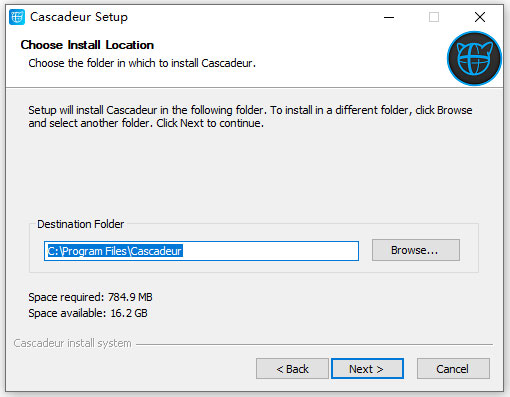Close the Cascadeur Setup window

(x=480, y=17)
